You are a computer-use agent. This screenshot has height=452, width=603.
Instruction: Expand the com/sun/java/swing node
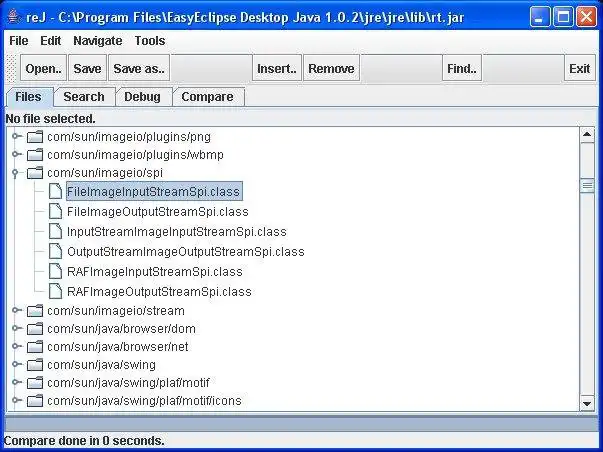coord(16,364)
